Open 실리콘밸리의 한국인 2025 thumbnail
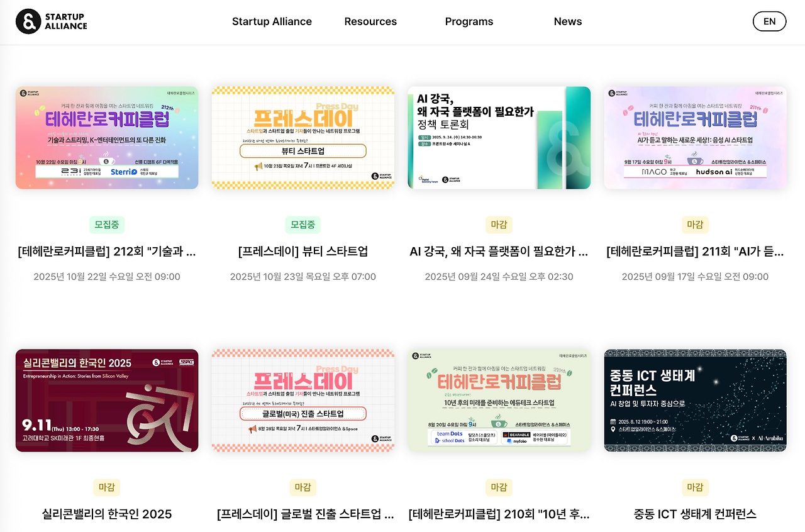This screenshot has width=805, height=532. click(107, 401)
